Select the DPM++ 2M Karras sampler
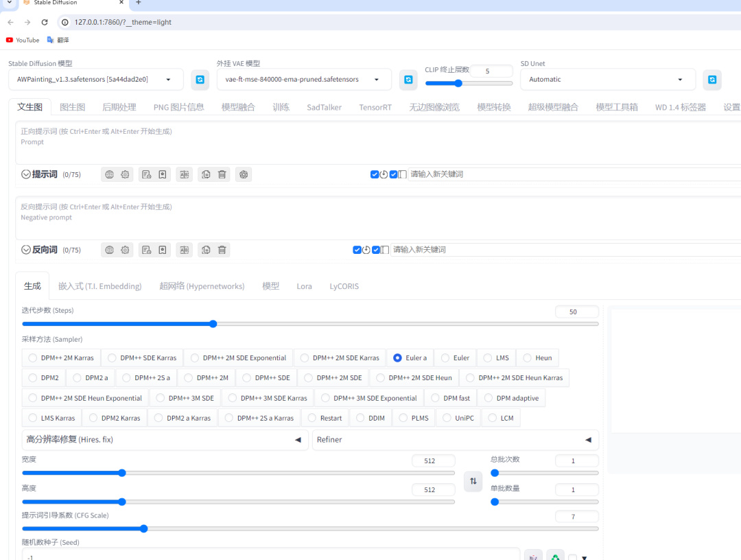 [x=61, y=358]
